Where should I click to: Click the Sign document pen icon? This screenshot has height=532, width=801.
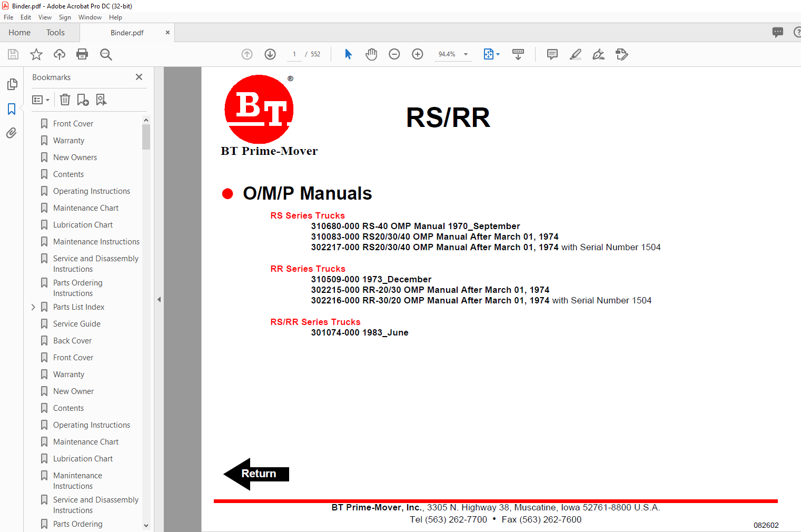coord(598,54)
